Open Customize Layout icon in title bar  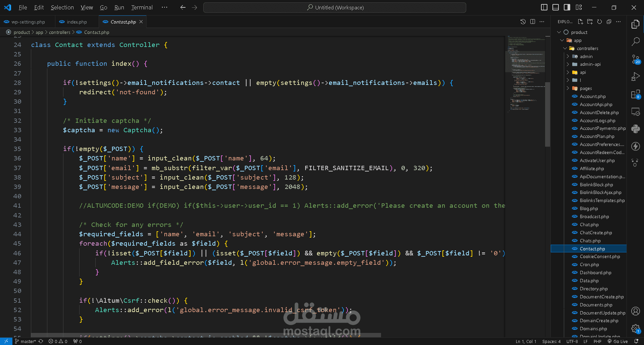click(x=579, y=7)
